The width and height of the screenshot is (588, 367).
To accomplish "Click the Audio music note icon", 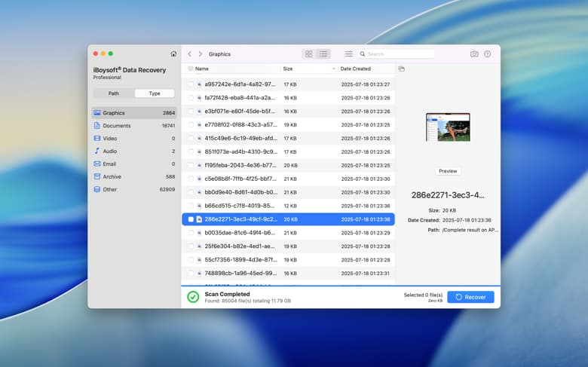I will click(97, 151).
